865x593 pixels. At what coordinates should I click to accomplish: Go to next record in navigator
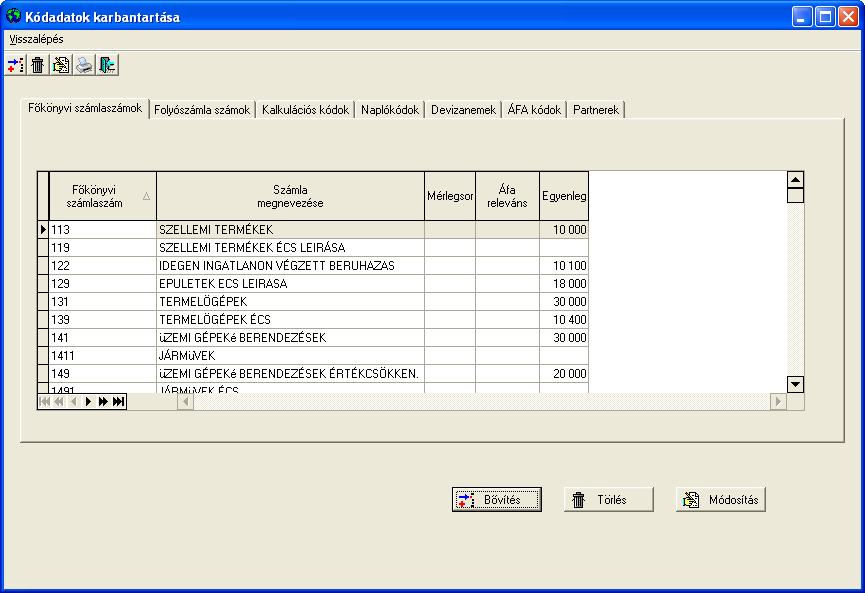88,402
